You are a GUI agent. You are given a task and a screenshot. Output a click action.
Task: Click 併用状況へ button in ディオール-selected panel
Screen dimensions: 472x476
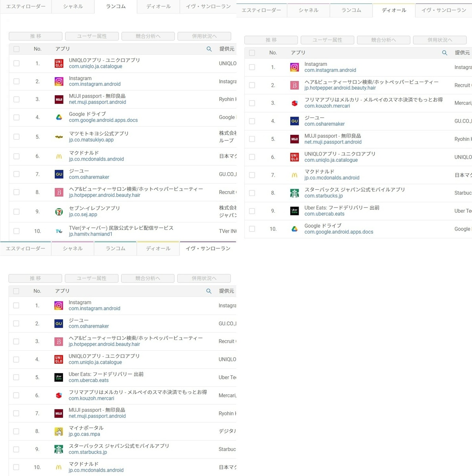pyautogui.click(x=440, y=40)
